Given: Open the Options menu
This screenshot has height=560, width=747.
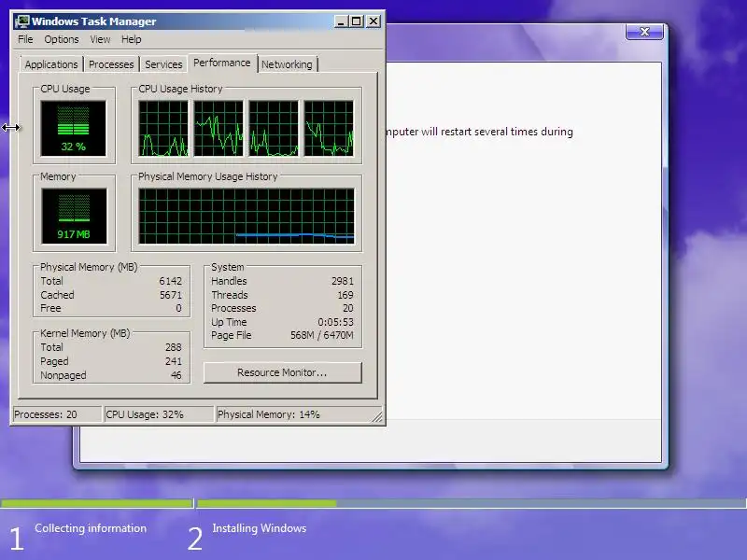Looking at the screenshot, I should click(x=62, y=39).
